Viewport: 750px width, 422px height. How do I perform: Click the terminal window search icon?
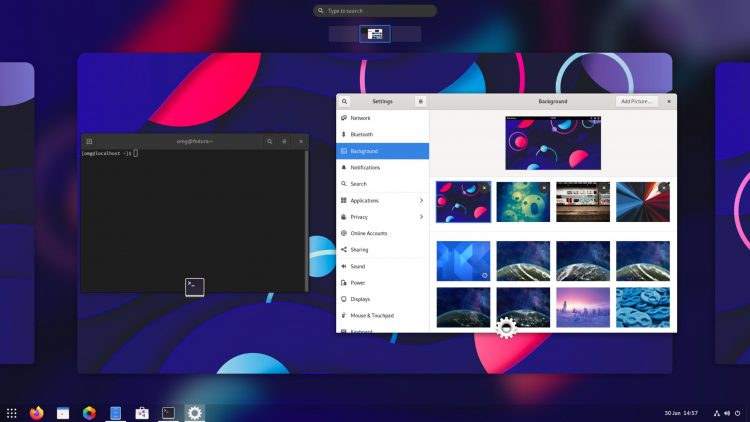pyautogui.click(x=269, y=142)
